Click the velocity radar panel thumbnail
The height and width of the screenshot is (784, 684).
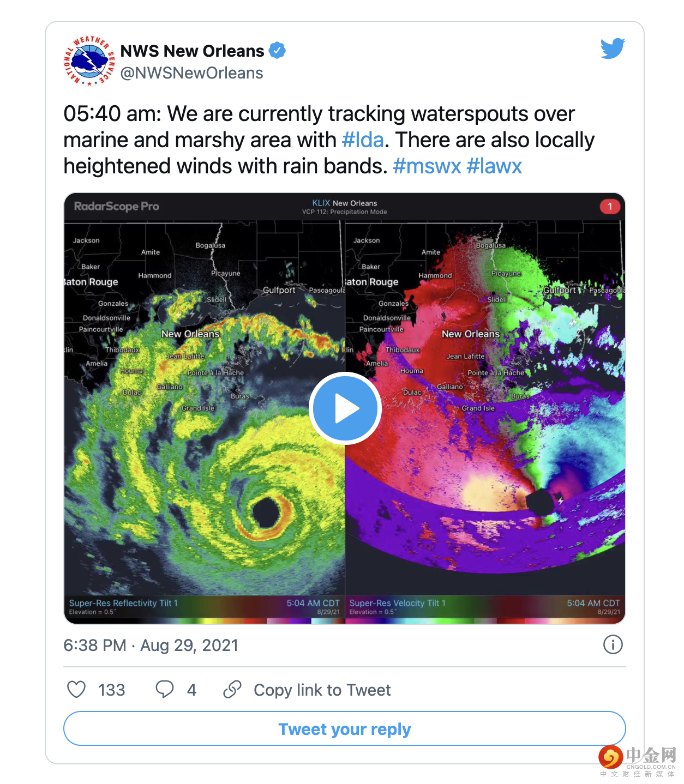(485, 414)
